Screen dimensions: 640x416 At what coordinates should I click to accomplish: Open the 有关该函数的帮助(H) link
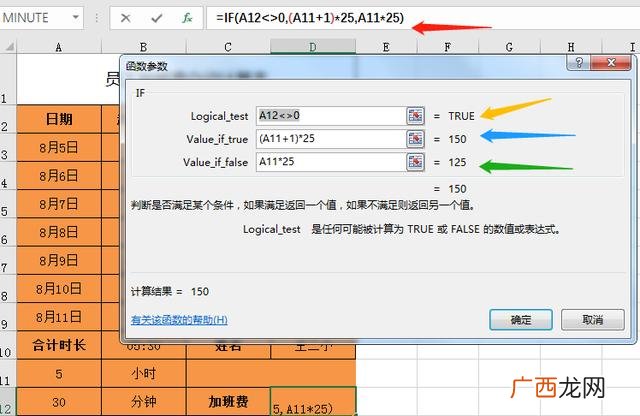[179, 320]
